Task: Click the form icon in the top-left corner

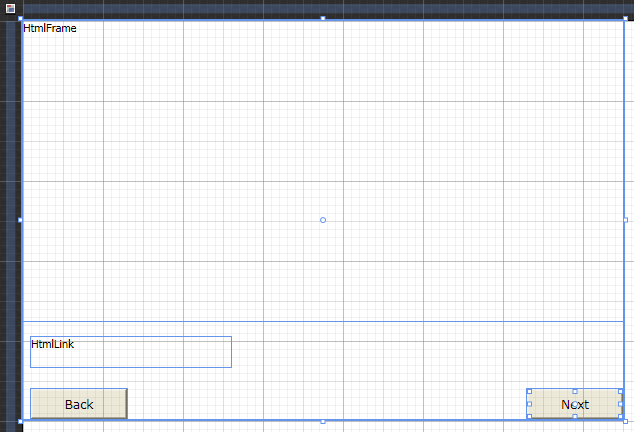Action: coord(11,8)
